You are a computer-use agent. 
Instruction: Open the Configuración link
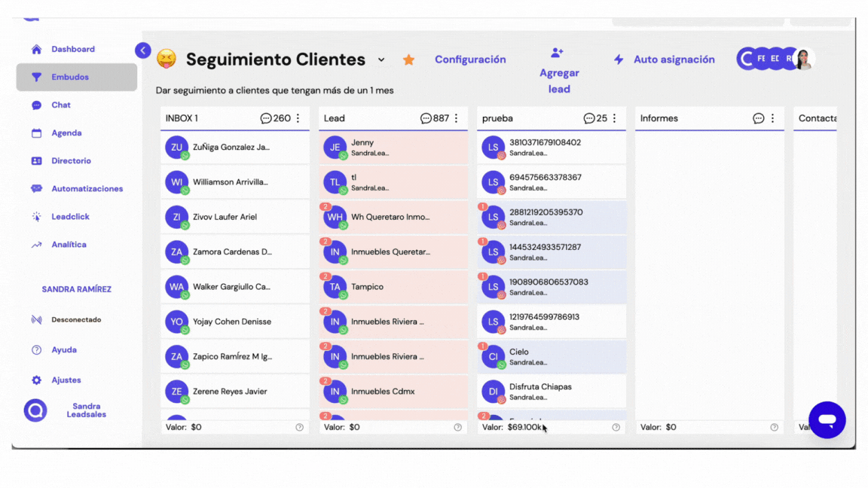470,59
